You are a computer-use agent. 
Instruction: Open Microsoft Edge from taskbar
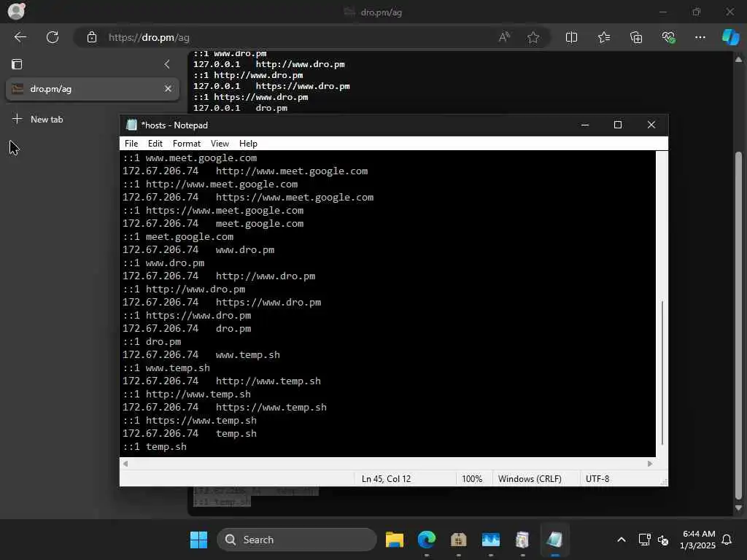pyautogui.click(x=426, y=540)
